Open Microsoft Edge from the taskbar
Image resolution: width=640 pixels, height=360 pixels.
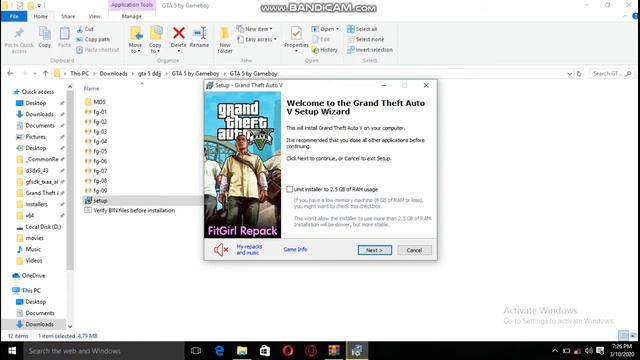click(x=219, y=351)
